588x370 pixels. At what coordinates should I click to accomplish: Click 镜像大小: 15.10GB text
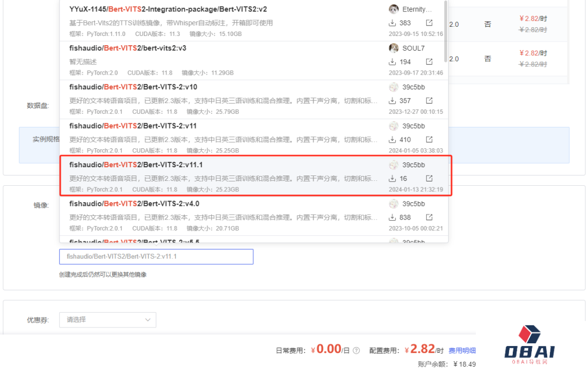216,34
